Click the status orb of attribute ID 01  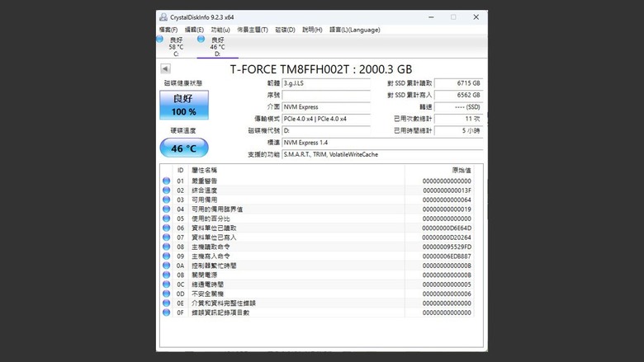click(x=166, y=181)
